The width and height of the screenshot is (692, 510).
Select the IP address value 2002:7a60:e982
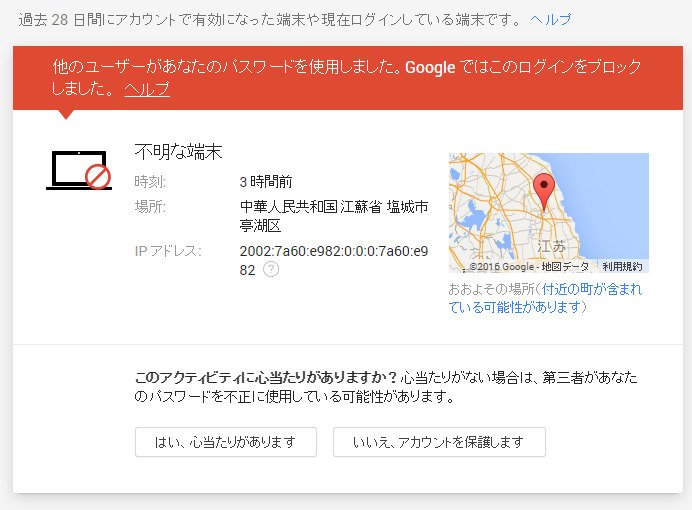click(x=333, y=251)
